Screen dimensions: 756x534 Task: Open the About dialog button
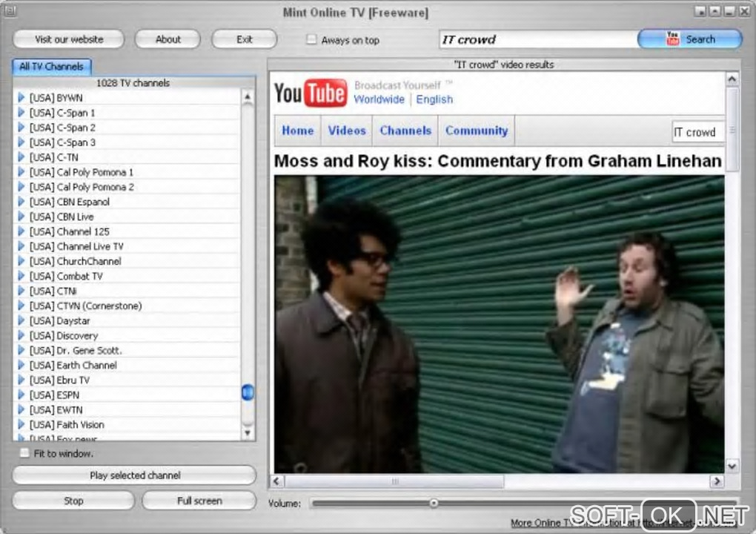[168, 39]
